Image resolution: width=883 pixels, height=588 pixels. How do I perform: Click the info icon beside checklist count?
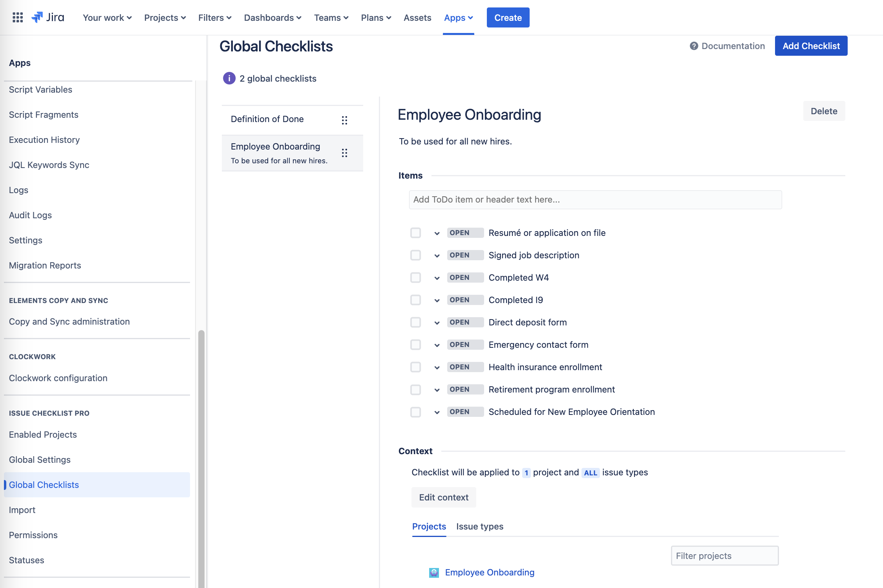click(229, 79)
